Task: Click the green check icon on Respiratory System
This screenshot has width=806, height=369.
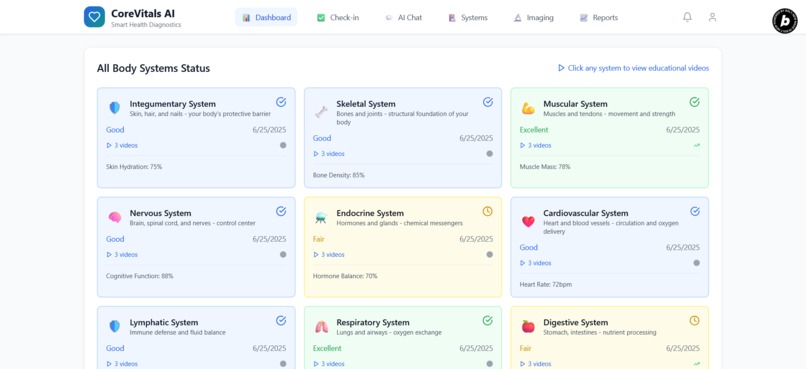Action: click(487, 321)
